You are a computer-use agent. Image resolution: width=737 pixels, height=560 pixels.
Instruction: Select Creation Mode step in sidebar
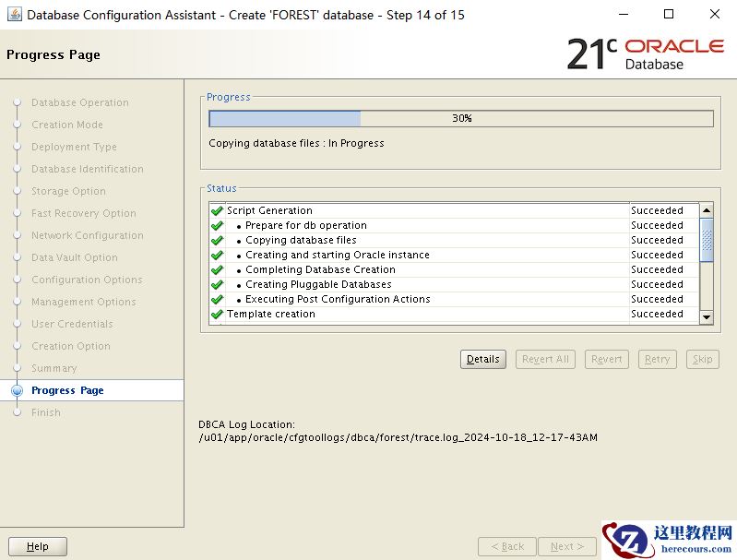coord(67,125)
